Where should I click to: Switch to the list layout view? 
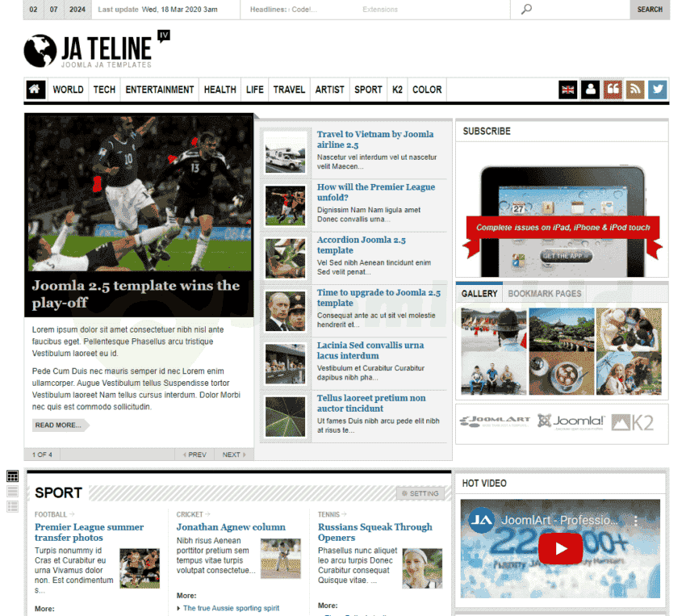(12, 506)
